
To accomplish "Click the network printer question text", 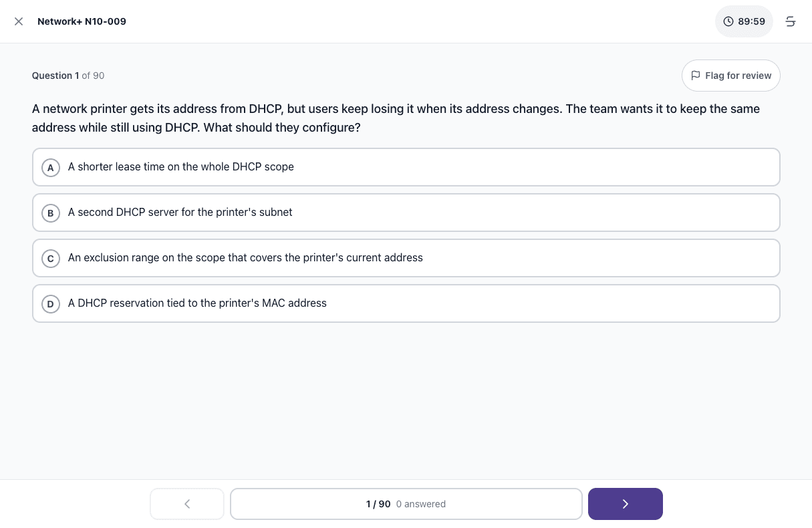I will 396,118.
